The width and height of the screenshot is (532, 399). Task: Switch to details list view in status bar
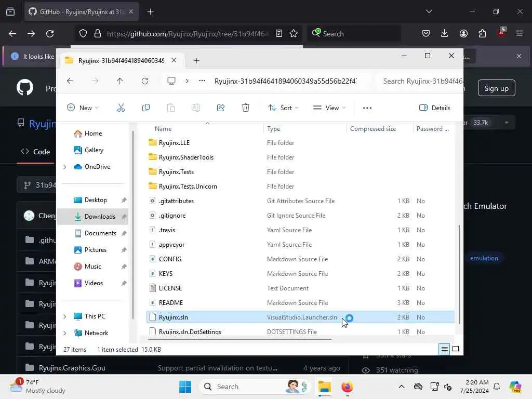point(445,349)
